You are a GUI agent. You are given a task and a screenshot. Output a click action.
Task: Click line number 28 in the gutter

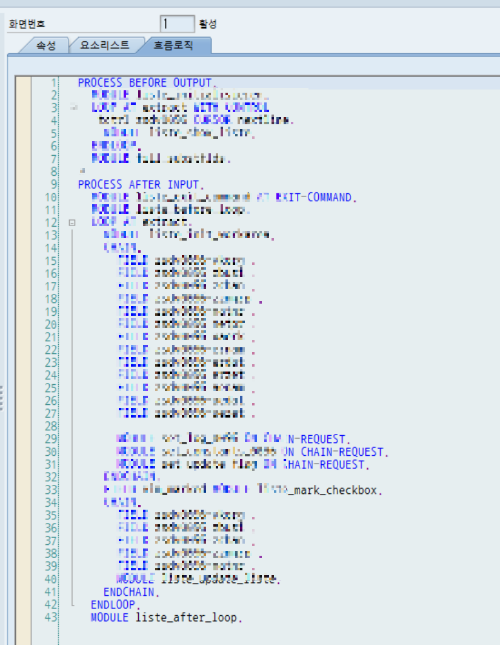click(51, 426)
